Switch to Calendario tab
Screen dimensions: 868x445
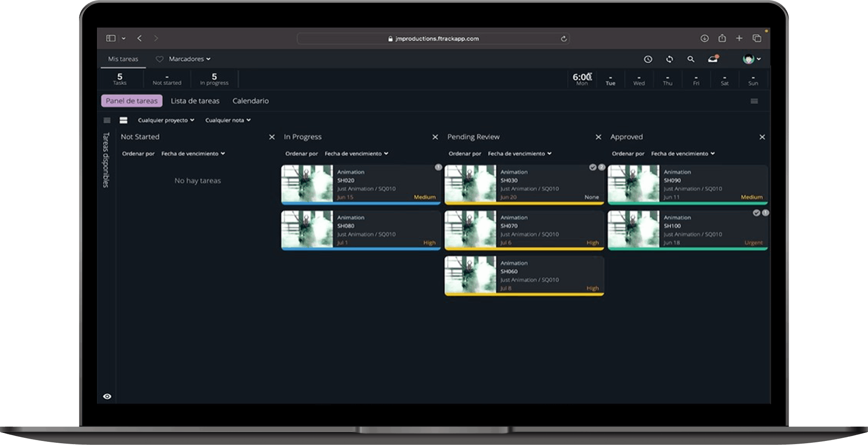pos(251,101)
